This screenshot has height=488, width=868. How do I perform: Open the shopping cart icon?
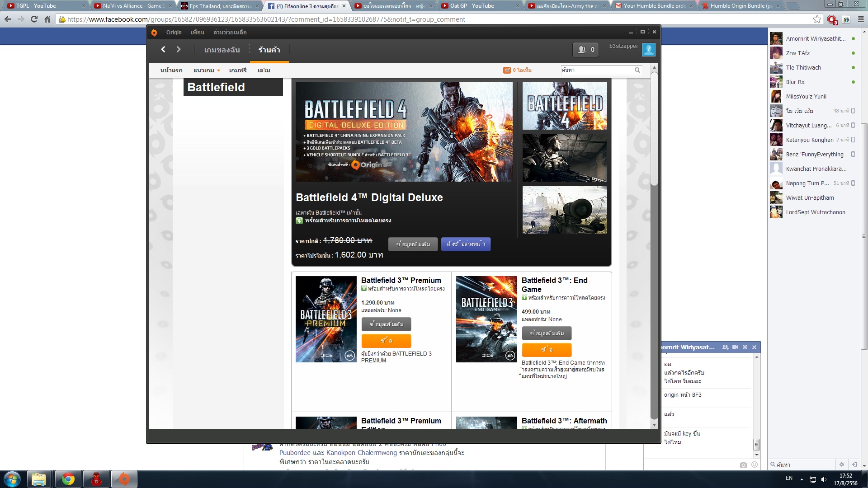pyautogui.click(x=507, y=70)
